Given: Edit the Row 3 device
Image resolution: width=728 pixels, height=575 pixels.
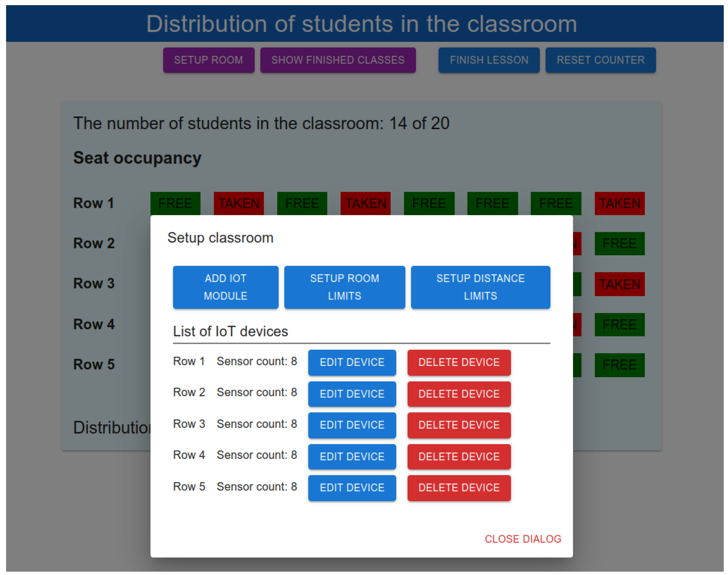Looking at the screenshot, I should (352, 425).
